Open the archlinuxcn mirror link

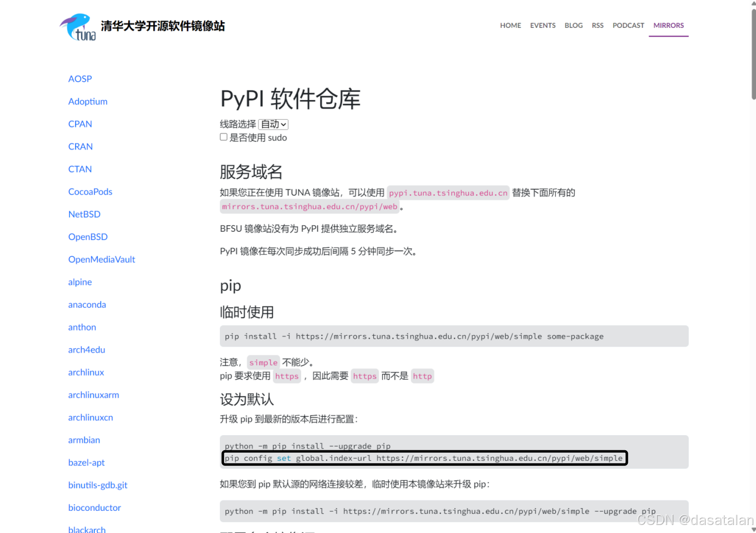pos(91,417)
